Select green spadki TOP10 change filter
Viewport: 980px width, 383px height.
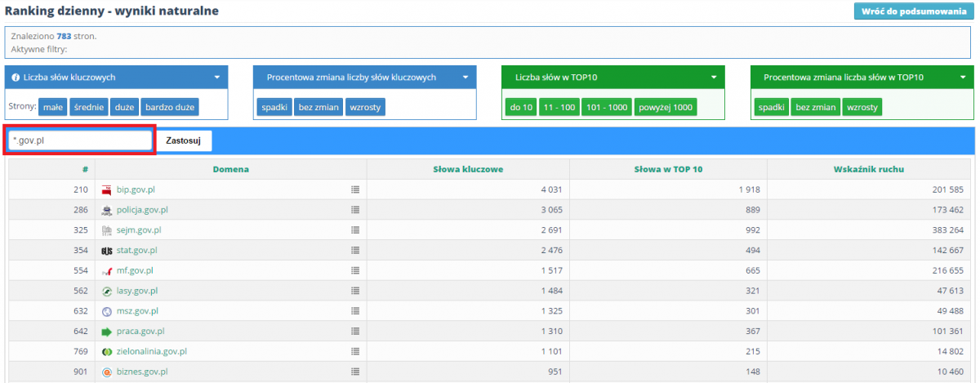coord(771,107)
